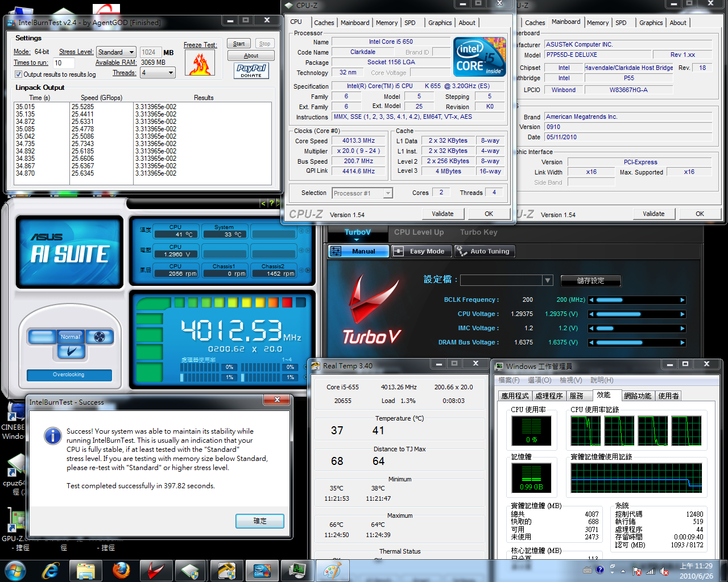Open Firefox from the taskbar
The width and height of the screenshot is (728, 582).
pyautogui.click(x=121, y=571)
